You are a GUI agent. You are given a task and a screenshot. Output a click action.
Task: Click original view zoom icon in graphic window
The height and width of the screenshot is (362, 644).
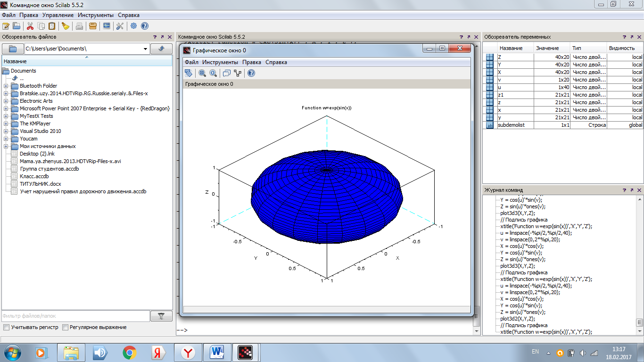click(213, 73)
